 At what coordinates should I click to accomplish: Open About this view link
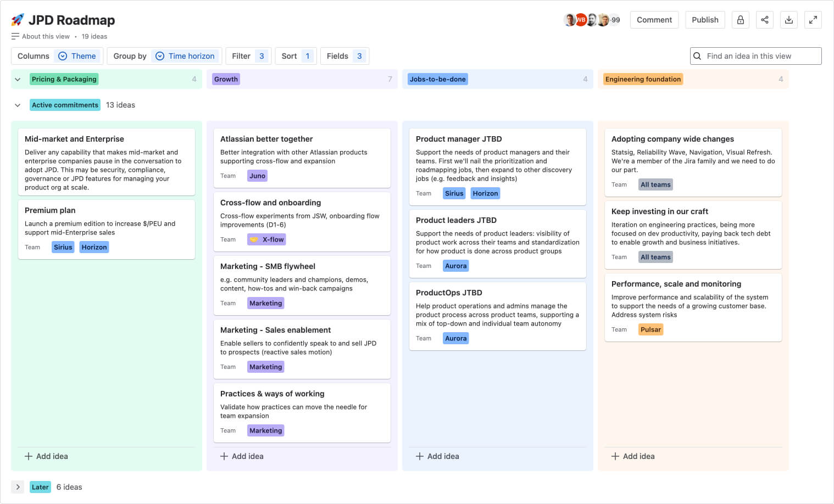(x=46, y=36)
